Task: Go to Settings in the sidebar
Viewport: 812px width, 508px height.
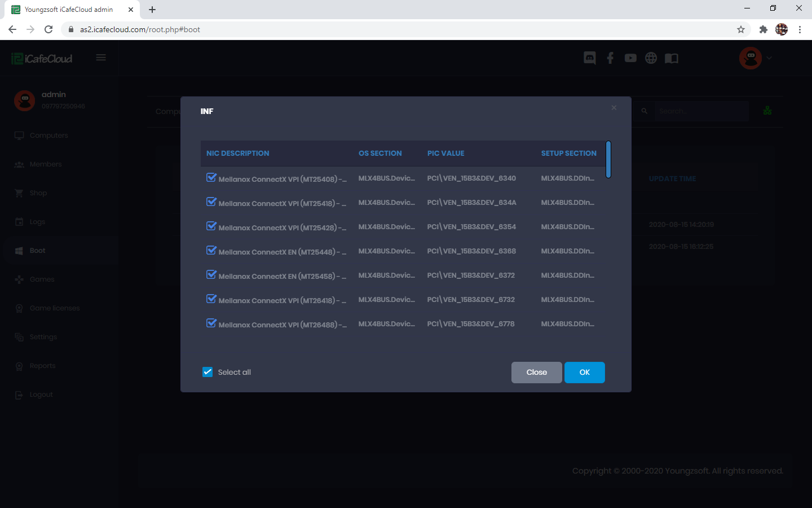Action: pos(43,337)
